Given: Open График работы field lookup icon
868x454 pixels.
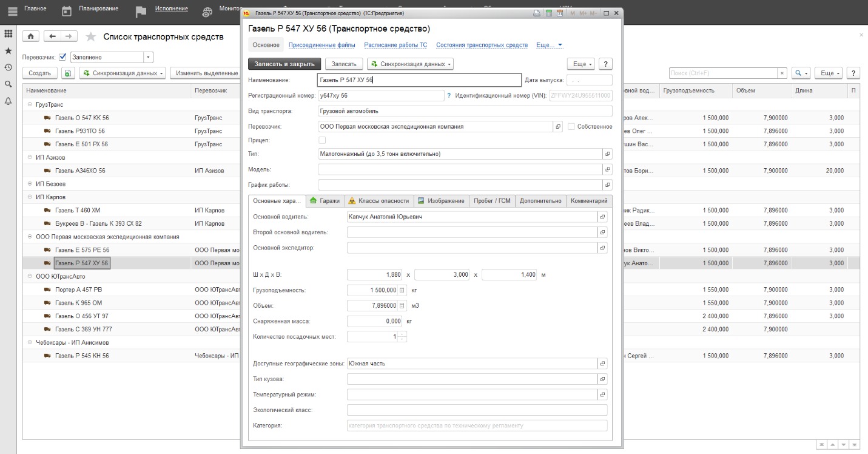Looking at the screenshot, I should click(x=608, y=185).
